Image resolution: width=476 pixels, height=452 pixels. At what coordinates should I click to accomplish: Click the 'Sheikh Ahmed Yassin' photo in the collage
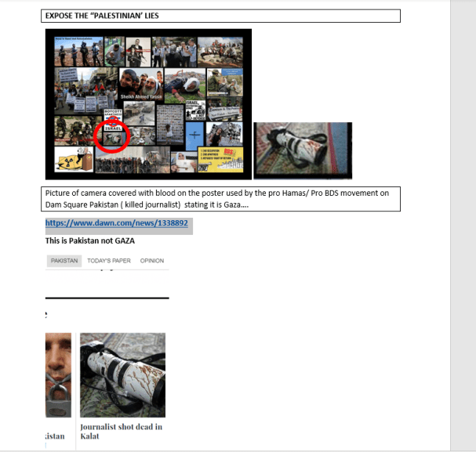141,85
